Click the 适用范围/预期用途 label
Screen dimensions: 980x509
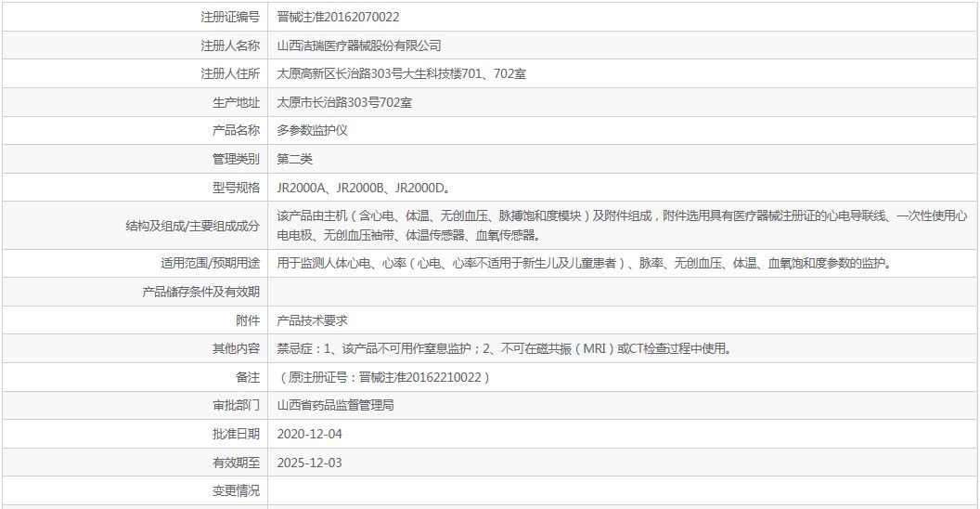tap(210, 263)
